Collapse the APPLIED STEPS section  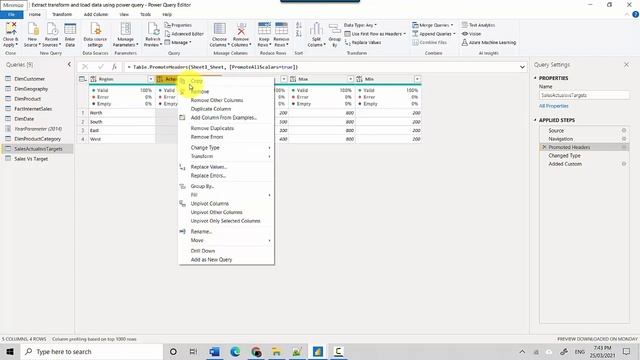click(535, 120)
